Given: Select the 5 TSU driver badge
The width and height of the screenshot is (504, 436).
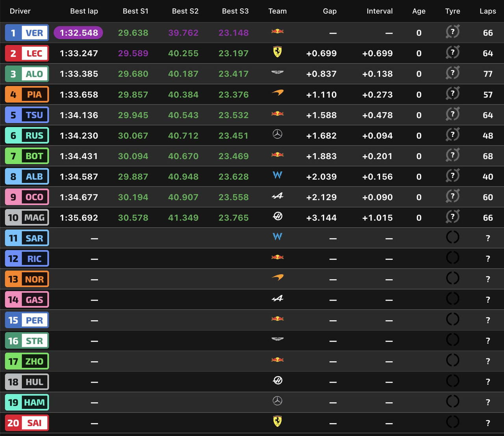Looking at the screenshot, I should 27,115.
